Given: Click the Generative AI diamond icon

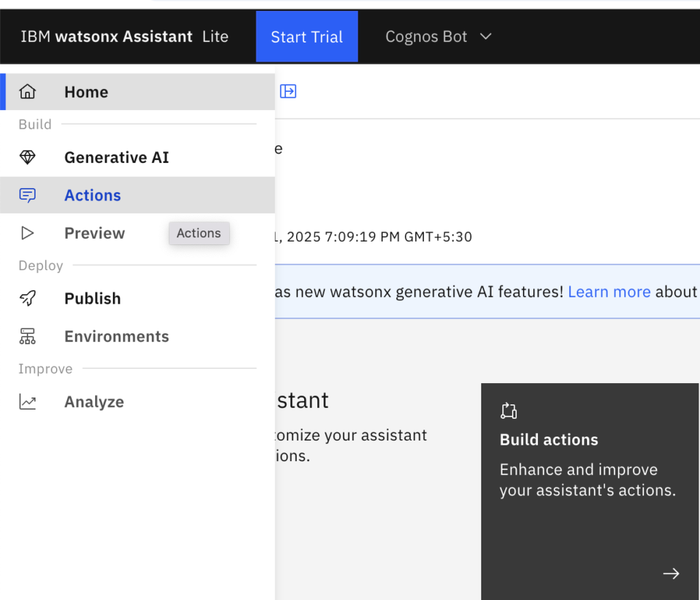Looking at the screenshot, I should point(27,157).
